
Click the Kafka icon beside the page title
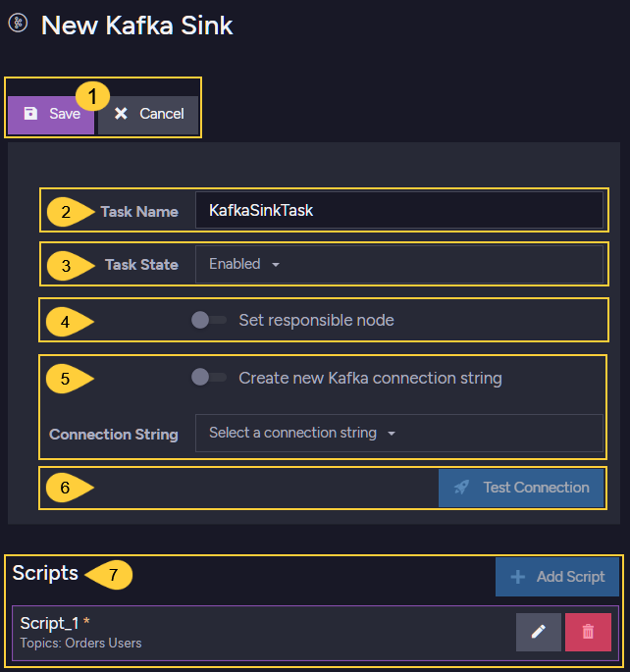click(x=18, y=24)
